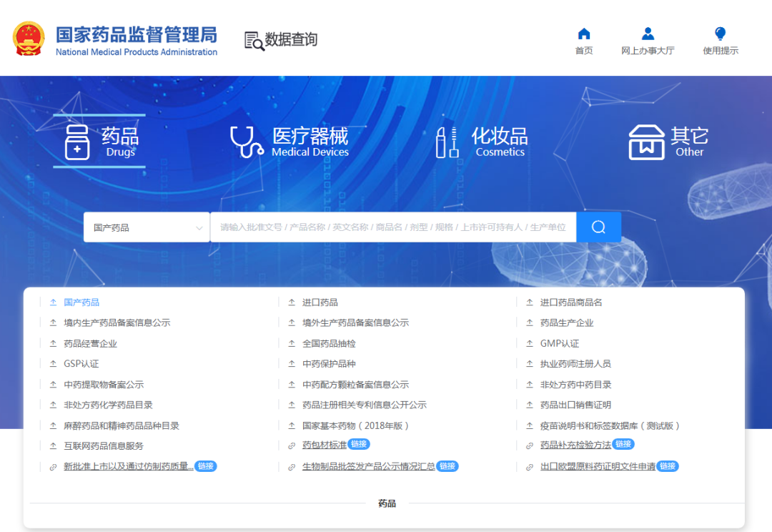Open 网上办事大厅 user icon

point(648,34)
